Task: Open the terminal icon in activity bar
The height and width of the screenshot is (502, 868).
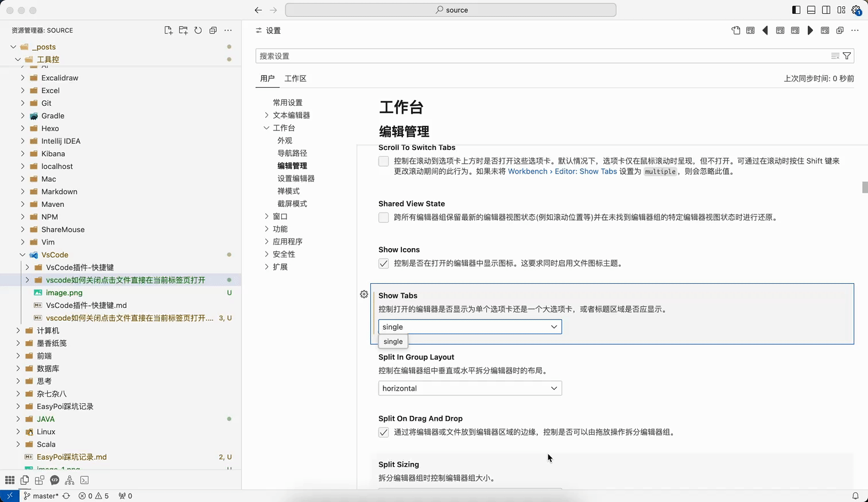Action: (x=84, y=480)
